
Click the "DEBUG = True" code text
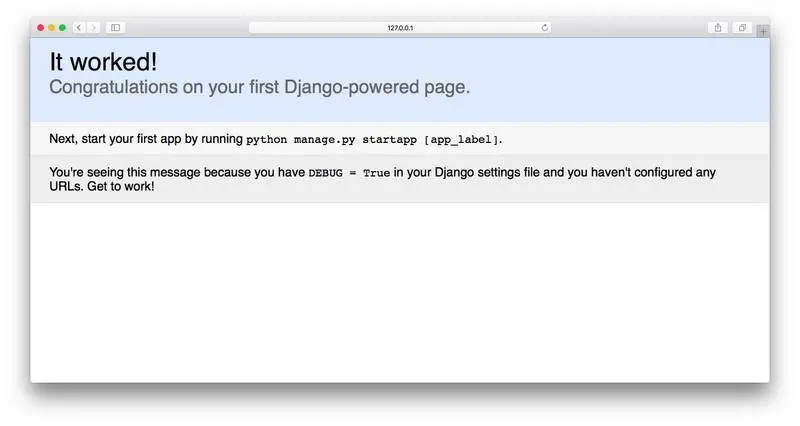[x=349, y=173]
